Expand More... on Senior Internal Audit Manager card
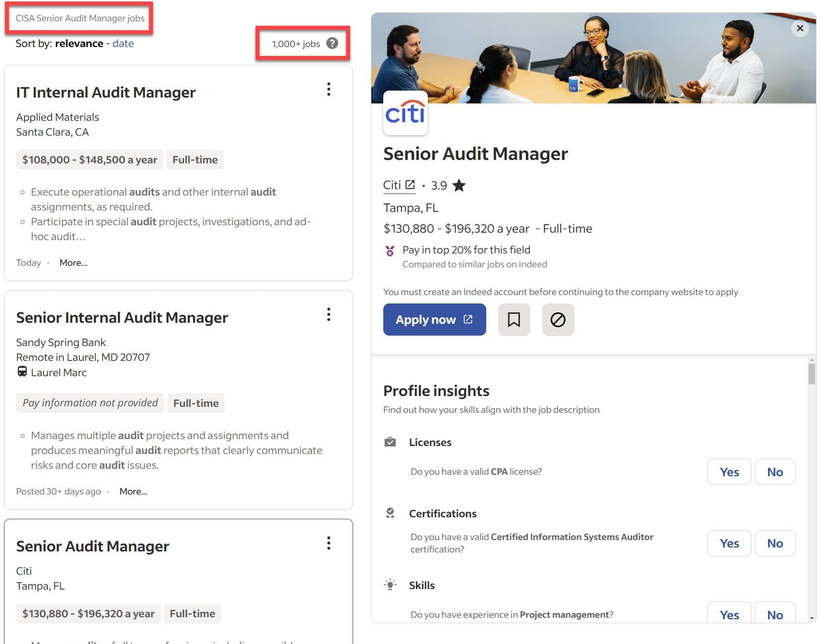 click(x=133, y=492)
